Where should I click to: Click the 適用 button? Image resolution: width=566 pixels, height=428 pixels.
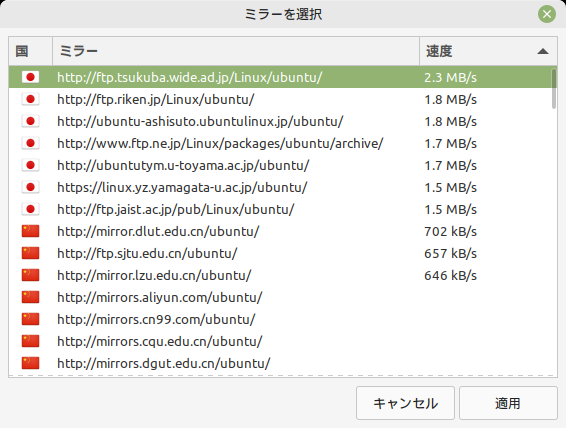pos(508,403)
